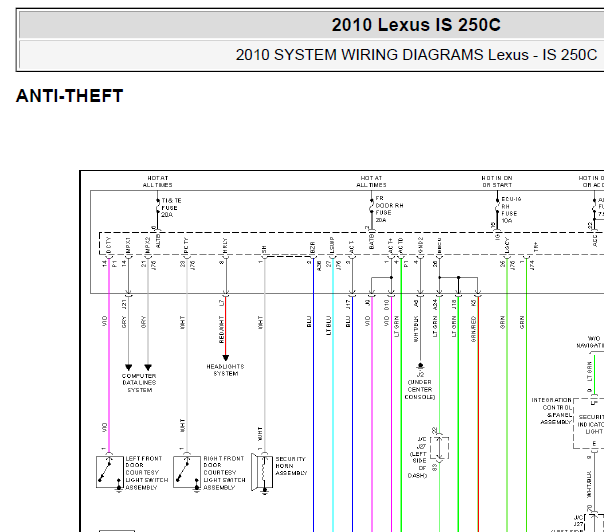Click the Headlights System label text

pos(225,370)
